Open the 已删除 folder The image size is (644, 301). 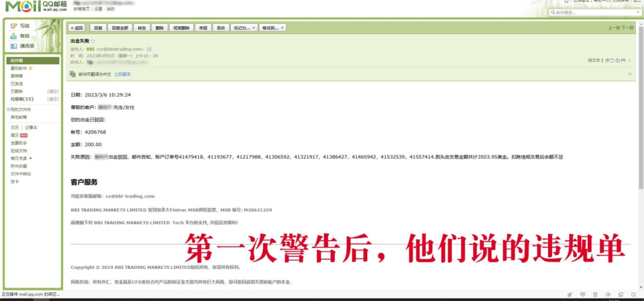pos(17,91)
